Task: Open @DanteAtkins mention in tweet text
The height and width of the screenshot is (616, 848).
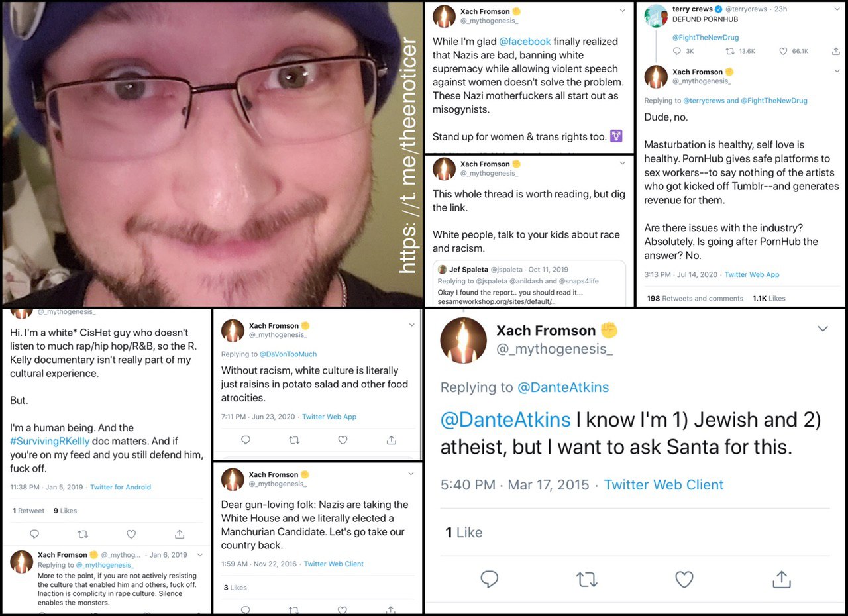Action: [x=505, y=420]
